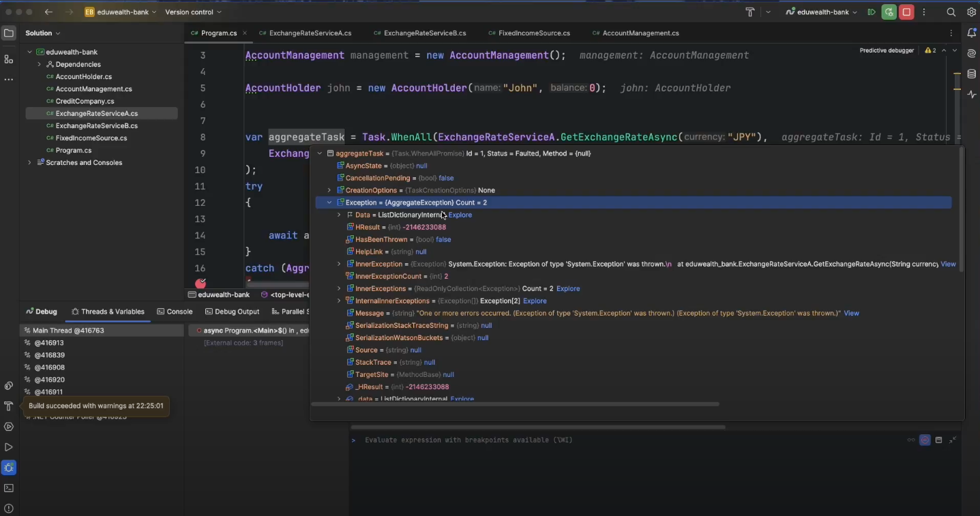Toggle the highlighted evaluate-with-breakpoints button

(925, 440)
